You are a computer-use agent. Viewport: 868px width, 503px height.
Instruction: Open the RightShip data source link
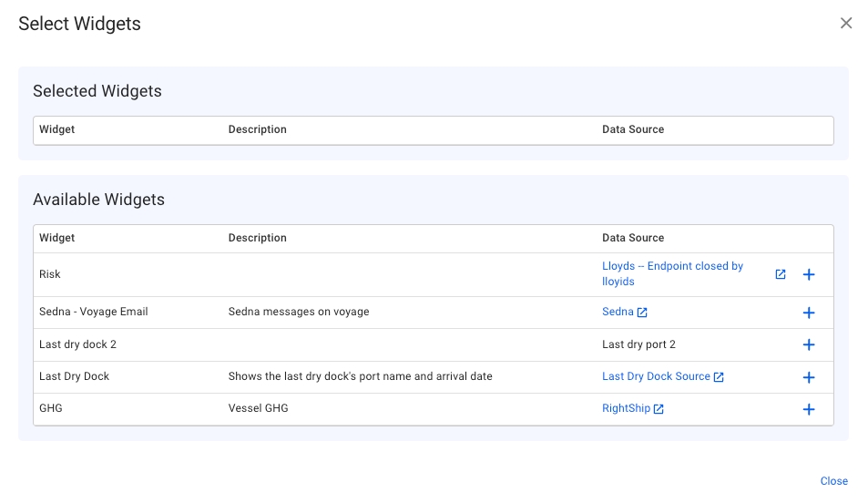click(626, 408)
